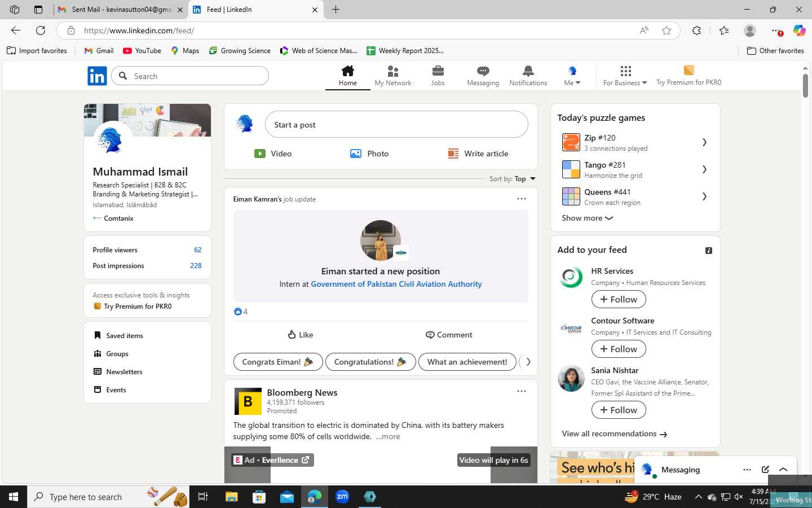The image size is (812, 508).
Task: Expand the Messaging overlay panel
Action: click(x=783, y=469)
